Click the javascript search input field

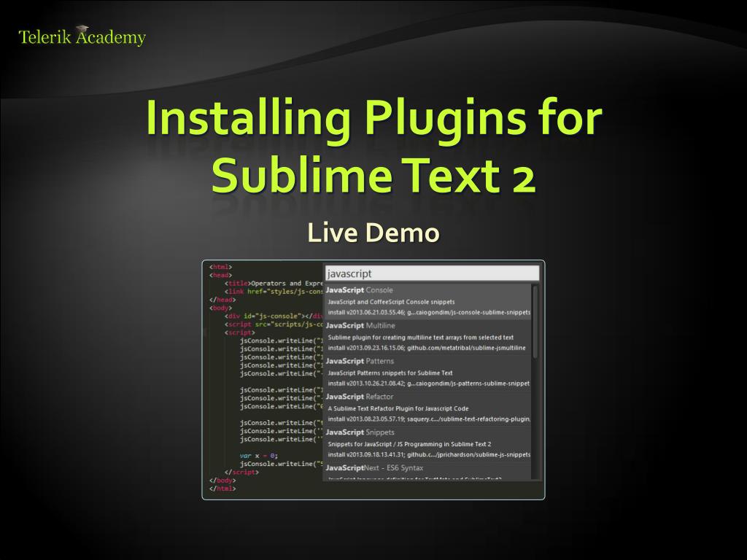click(432, 273)
